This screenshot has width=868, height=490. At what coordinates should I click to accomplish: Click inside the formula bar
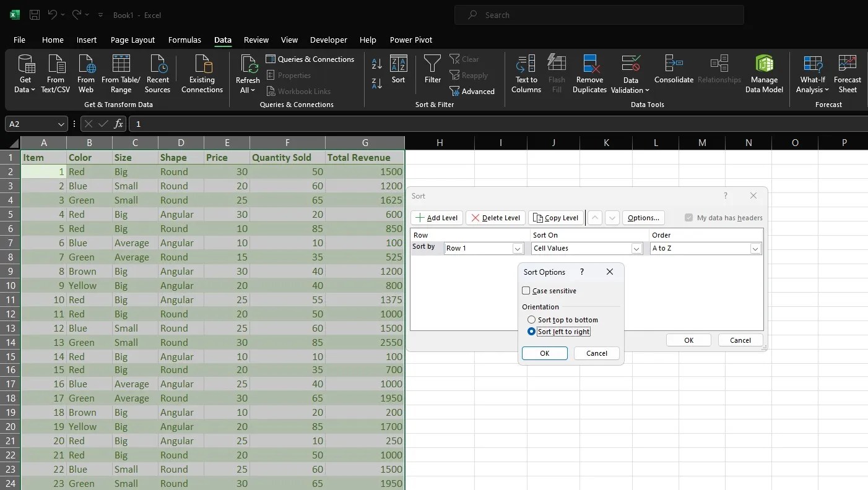[248, 124]
